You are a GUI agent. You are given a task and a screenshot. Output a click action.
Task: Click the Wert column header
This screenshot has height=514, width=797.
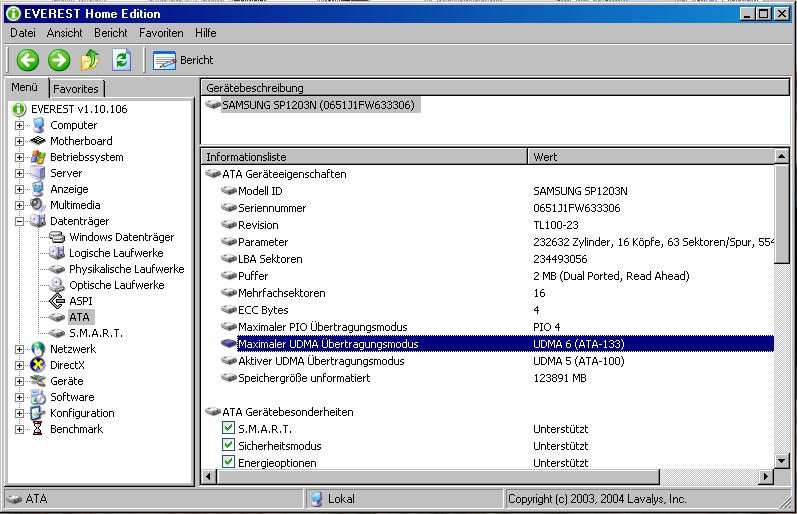click(651, 157)
